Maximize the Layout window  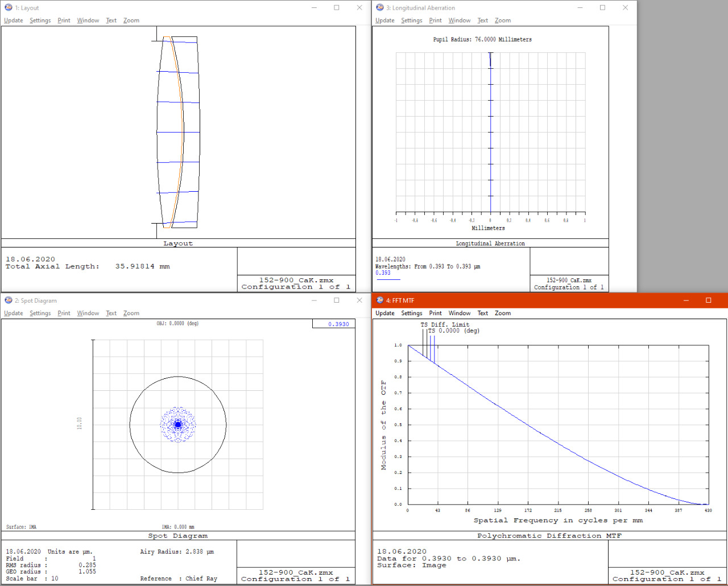coord(337,7)
